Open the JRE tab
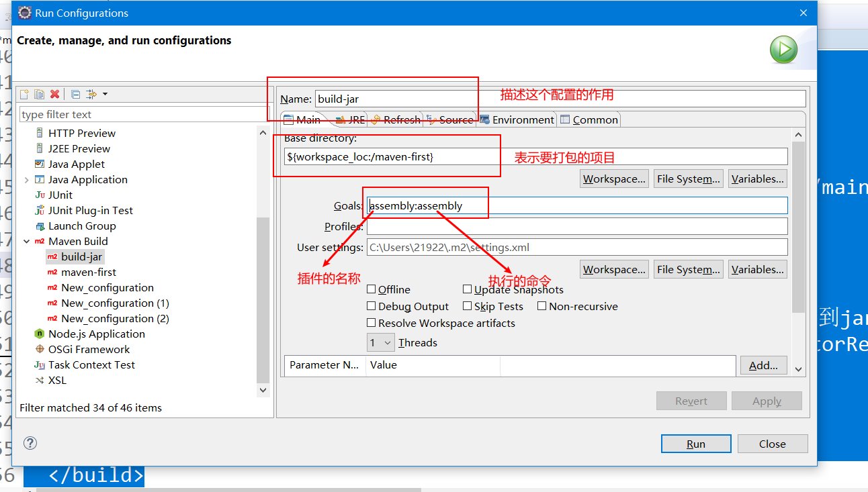Viewport: 868px width, 492px height. tap(350, 119)
